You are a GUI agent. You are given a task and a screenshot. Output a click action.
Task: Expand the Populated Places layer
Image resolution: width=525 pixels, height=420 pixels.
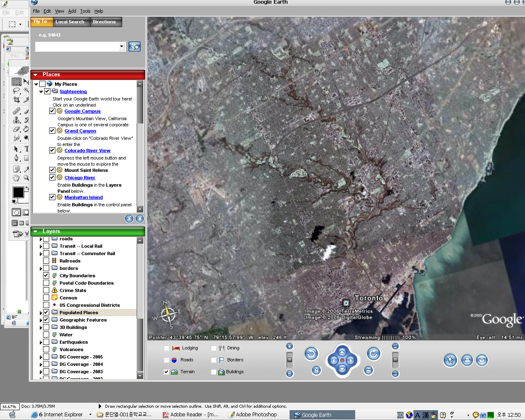pyautogui.click(x=41, y=313)
